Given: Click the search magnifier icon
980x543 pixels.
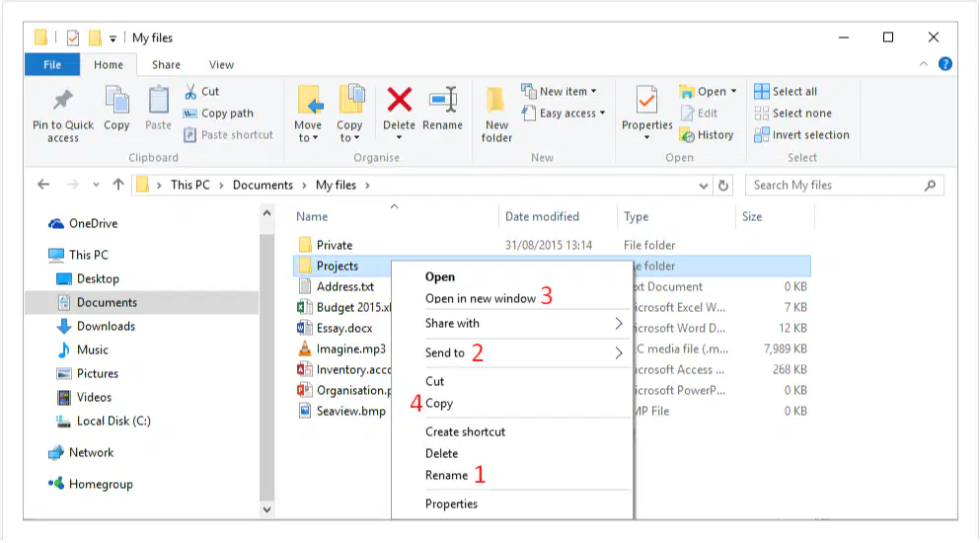Looking at the screenshot, I should coord(930,186).
